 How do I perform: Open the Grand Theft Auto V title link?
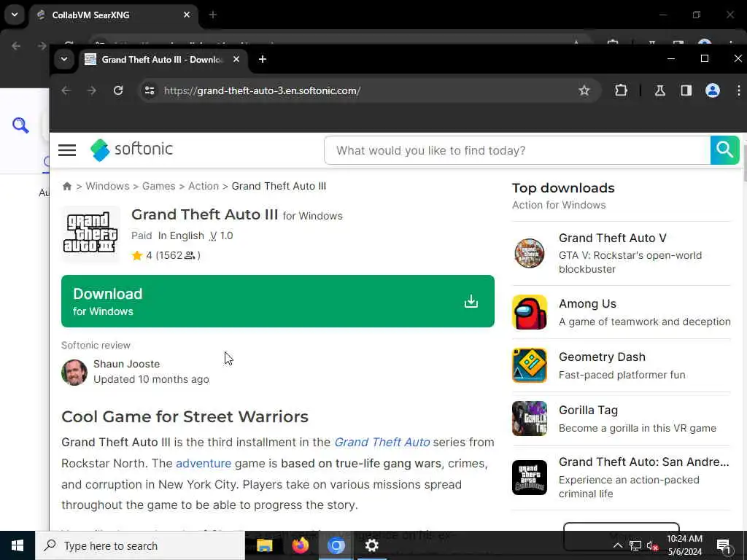pos(613,238)
